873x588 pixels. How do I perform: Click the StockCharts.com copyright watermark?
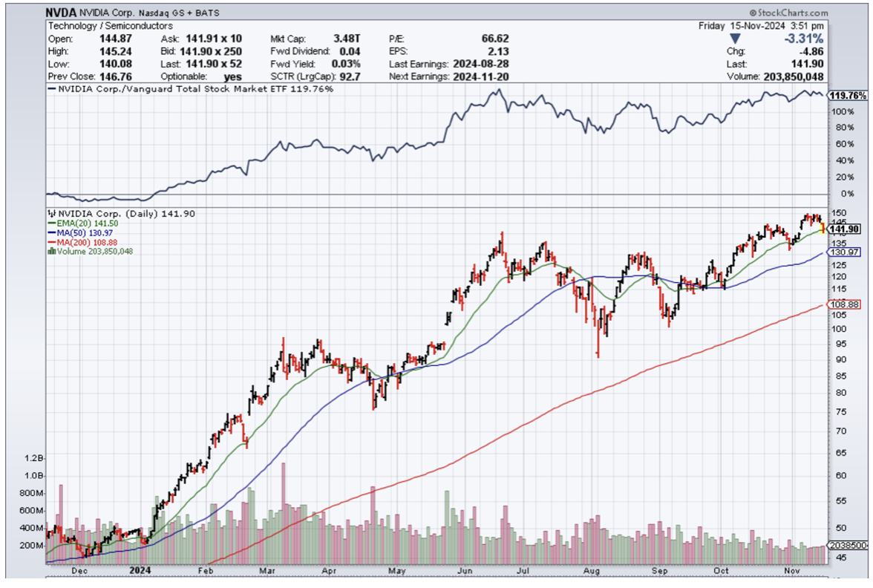point(788,13)
